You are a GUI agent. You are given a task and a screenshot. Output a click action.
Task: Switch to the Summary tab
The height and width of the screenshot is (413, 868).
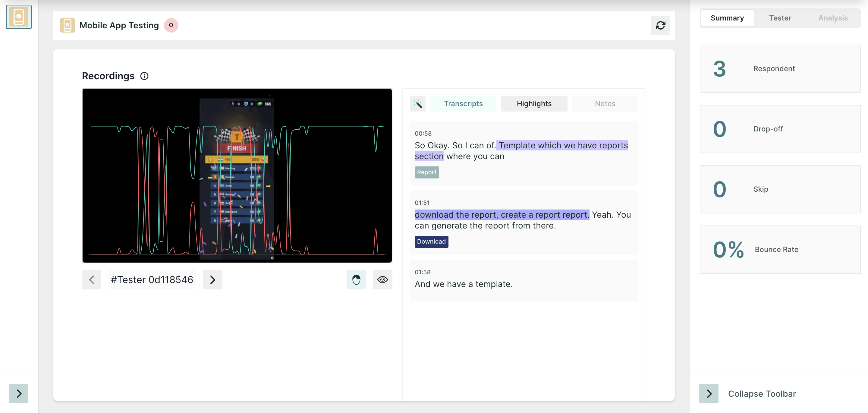(x=727, y=18)
